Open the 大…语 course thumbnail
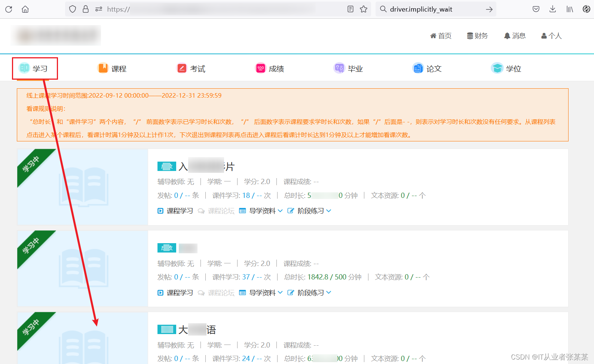The image size is (594, 364). pos(83,338)
